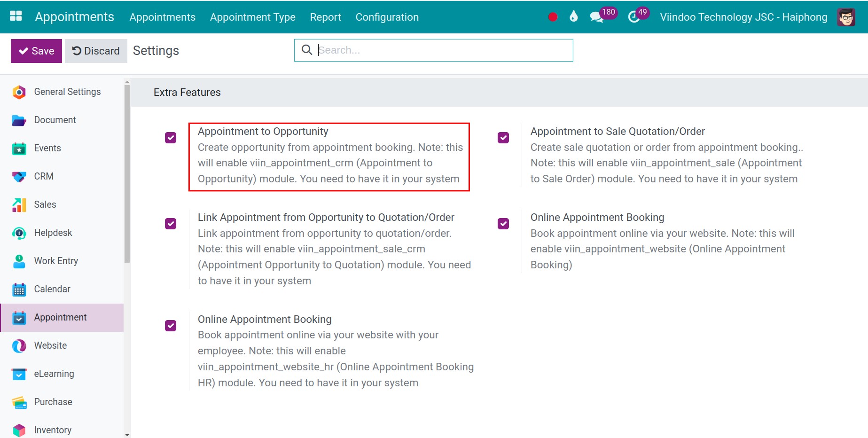This screenshot has height=438, width=868.
Task: Click the Appointments app title
Action: click(x=74, y=17)
